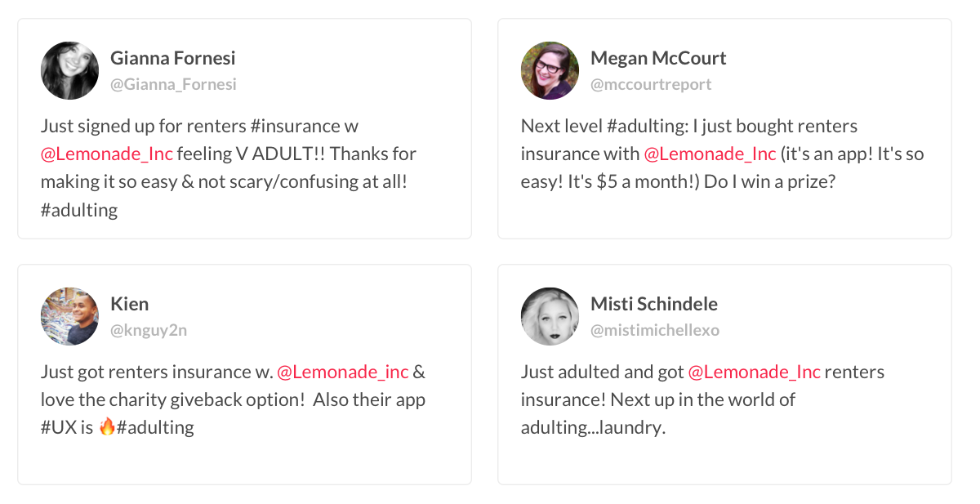Click the @knguy2n handle
The width and height of the screenshot is (980, 504).
point(149,330)
